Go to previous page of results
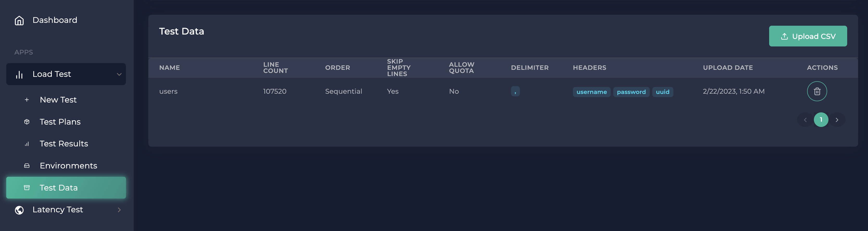Viewport: 868px width, 231px height. coord(805,120)
